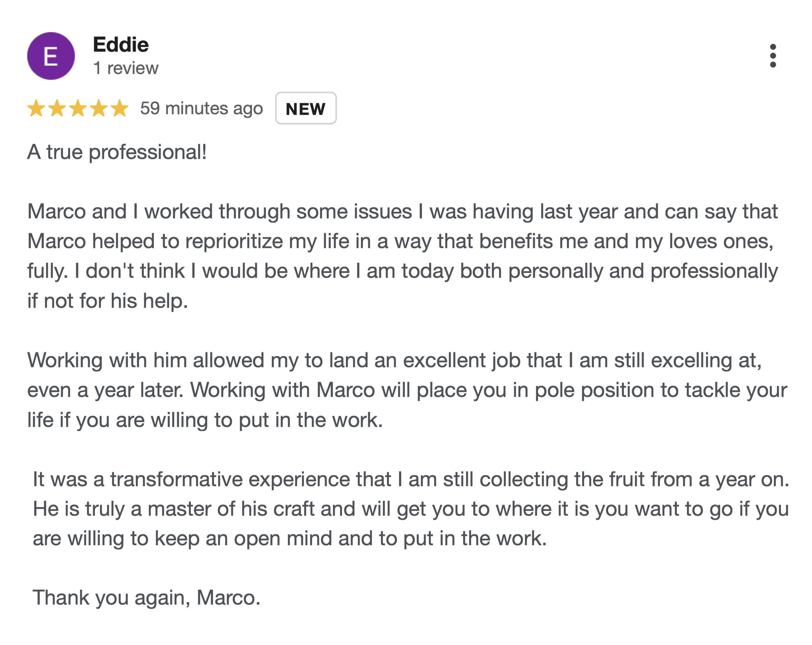
Task: Click the line "if not for his help."
Action: [107, 301]
